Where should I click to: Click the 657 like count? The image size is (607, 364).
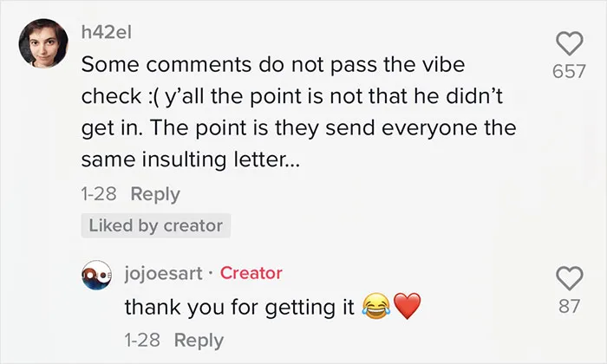pos(569,72)
